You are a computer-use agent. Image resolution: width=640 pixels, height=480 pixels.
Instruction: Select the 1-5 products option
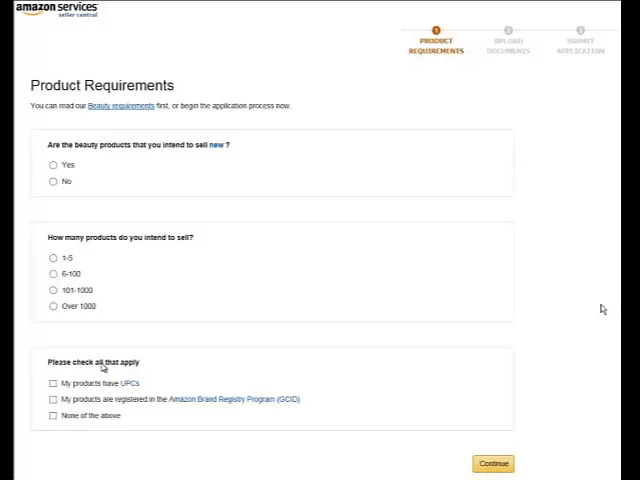[53, 258]
